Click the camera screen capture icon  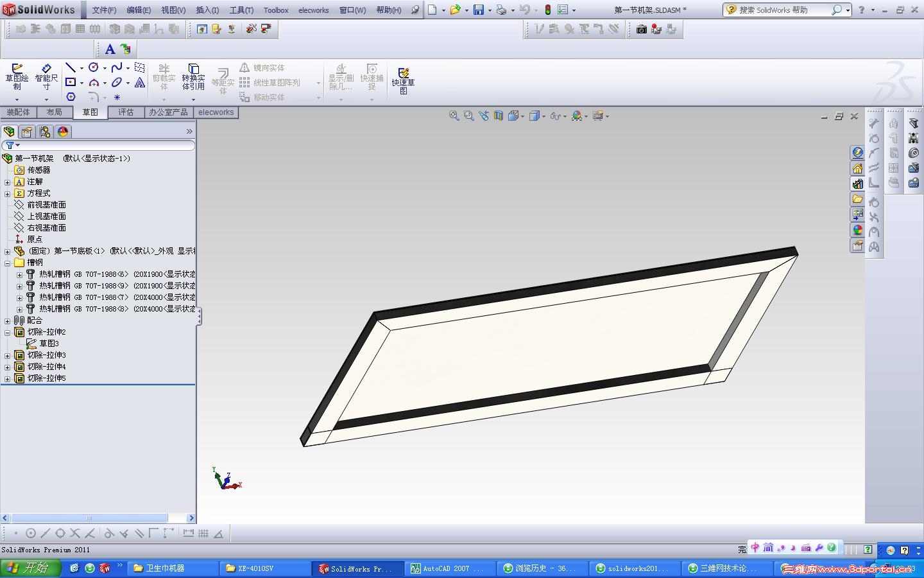click(641, 29)
